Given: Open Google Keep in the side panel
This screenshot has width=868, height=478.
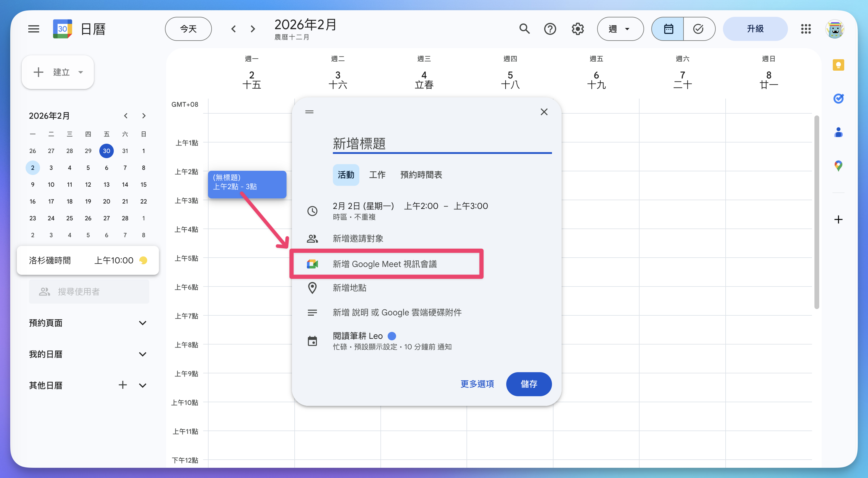Looking at the screenshot, I should [x=838, y=65].
